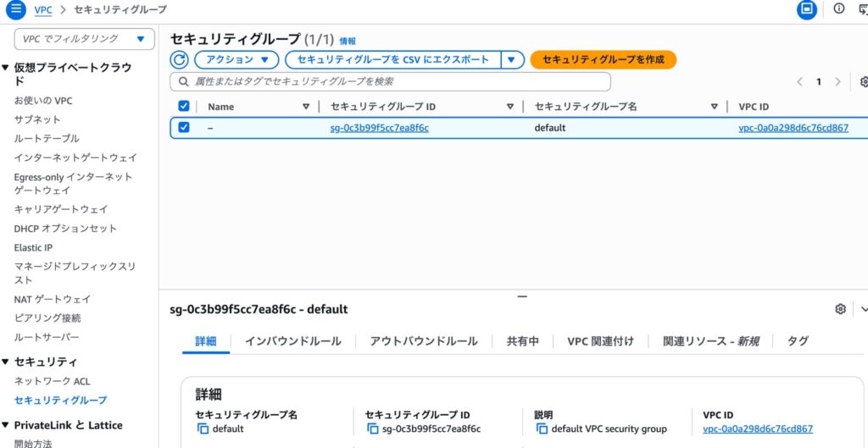Image resolution: width=868 pixels, height=448 pixels.
Task: Open the アクション dropdown menu
Action: click(x=236, y=60)
